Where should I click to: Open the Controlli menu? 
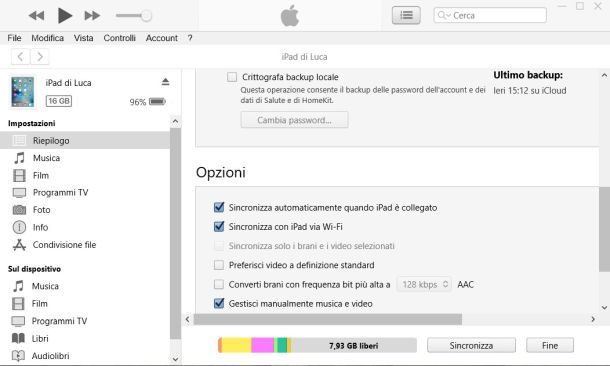(x=119, y=38)
